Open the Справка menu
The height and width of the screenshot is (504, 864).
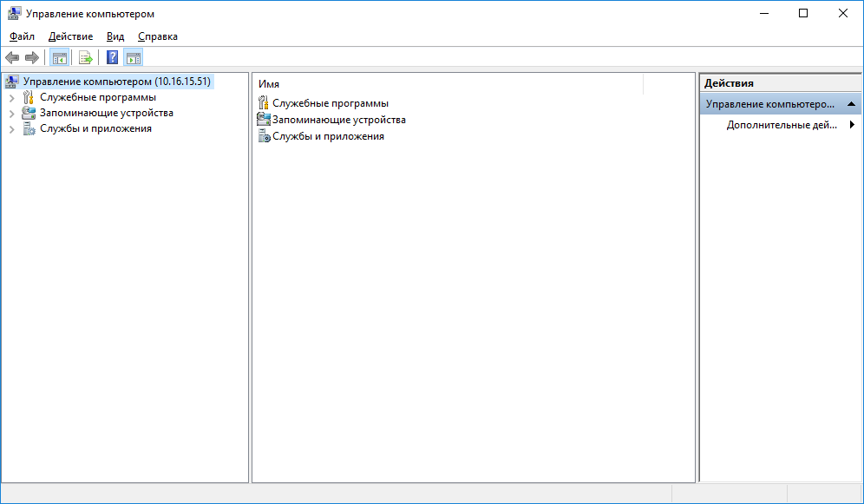pyautogui.click(x=158, y=36)
